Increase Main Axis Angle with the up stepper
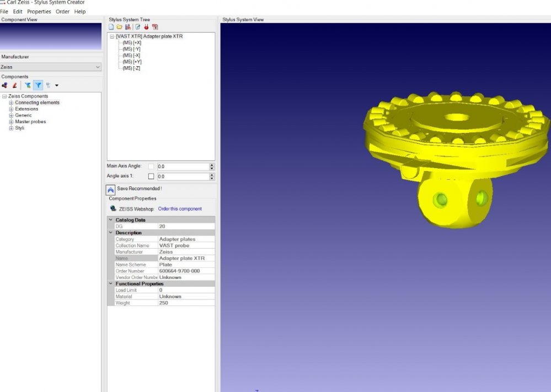 coord(211,164)
